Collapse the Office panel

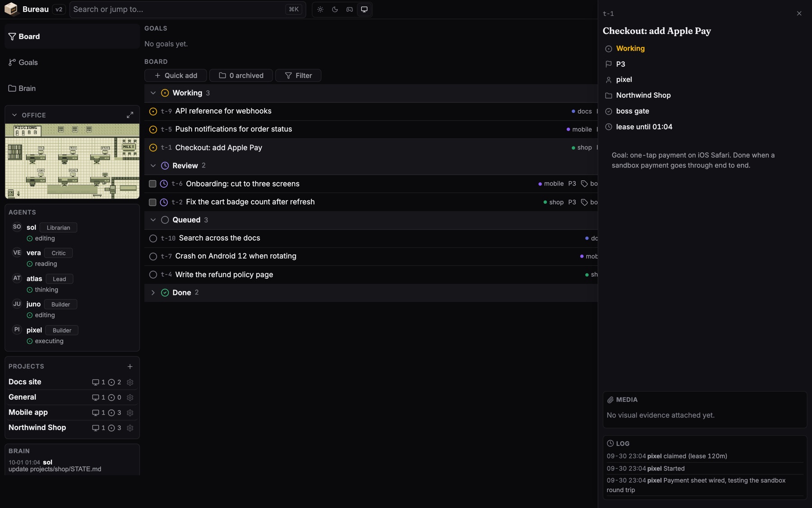coord(14,115)
